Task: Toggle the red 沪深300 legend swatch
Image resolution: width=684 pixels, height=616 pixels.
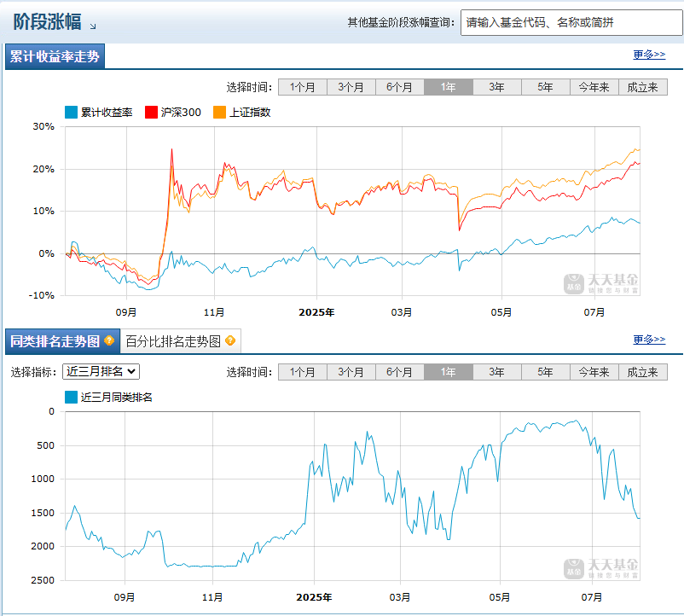Action: point(151,112)
